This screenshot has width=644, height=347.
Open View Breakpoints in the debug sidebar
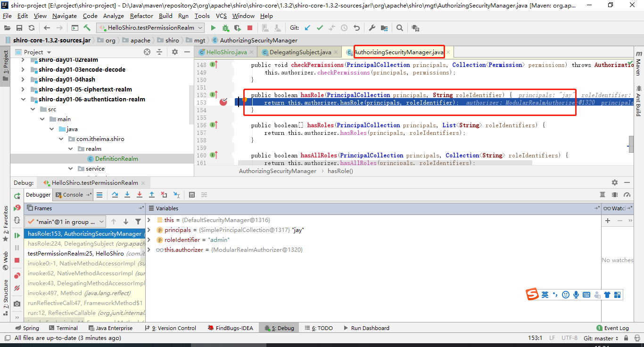17,275
